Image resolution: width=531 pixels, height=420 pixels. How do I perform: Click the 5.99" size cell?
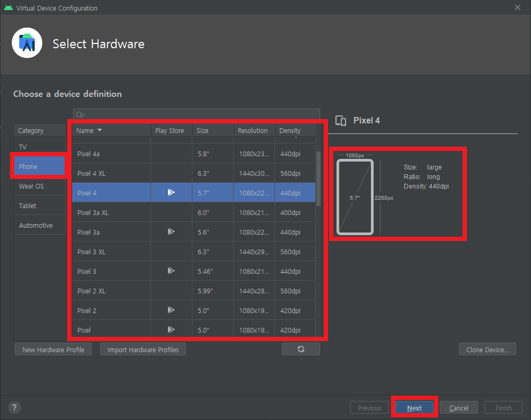[213, 291]
